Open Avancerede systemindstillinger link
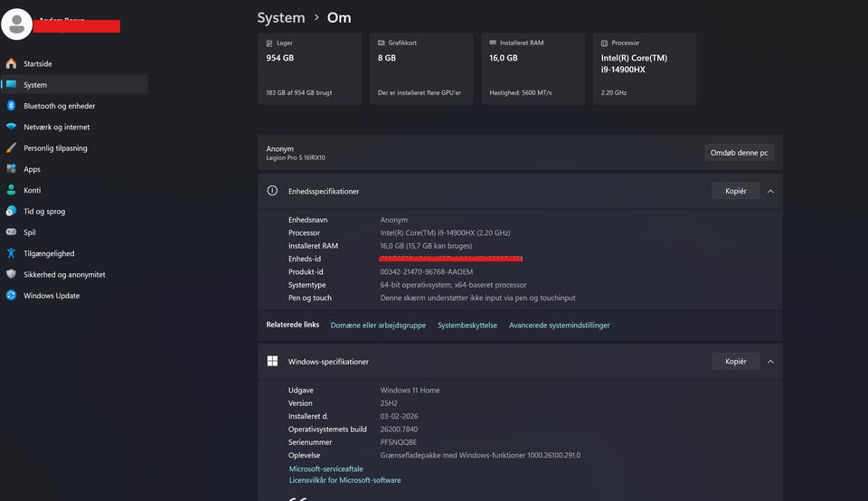868x501 pixels. tap(559, 326)
